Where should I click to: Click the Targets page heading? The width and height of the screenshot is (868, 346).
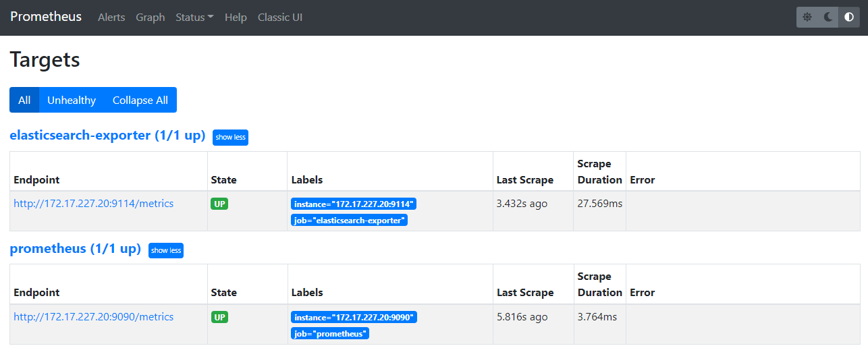[45, 59]
